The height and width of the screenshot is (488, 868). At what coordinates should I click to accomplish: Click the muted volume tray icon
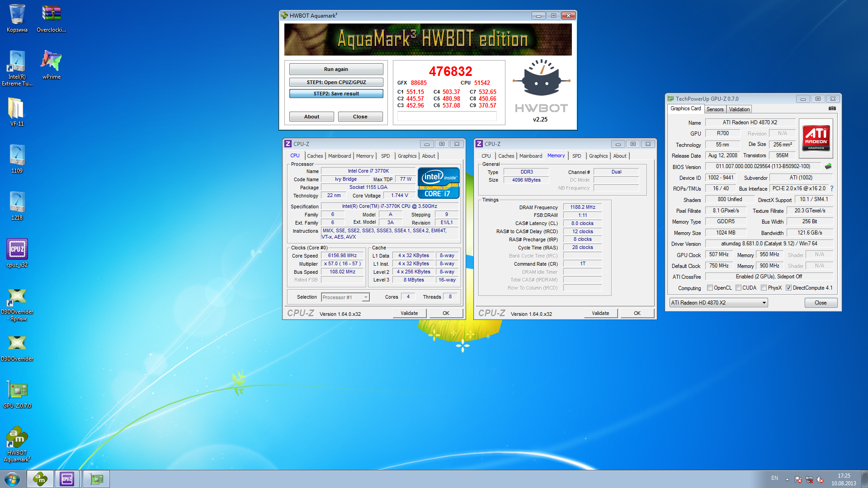click(x=820, y=479)
